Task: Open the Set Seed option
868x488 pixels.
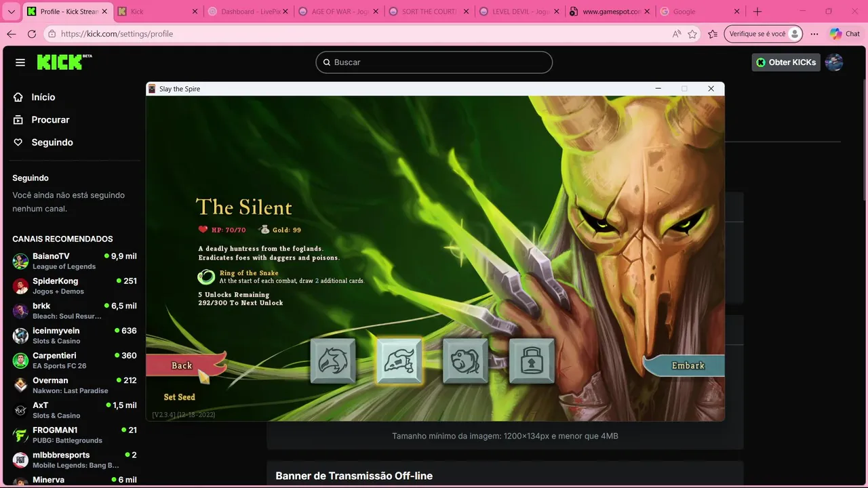Action: [x=179, y=397]
